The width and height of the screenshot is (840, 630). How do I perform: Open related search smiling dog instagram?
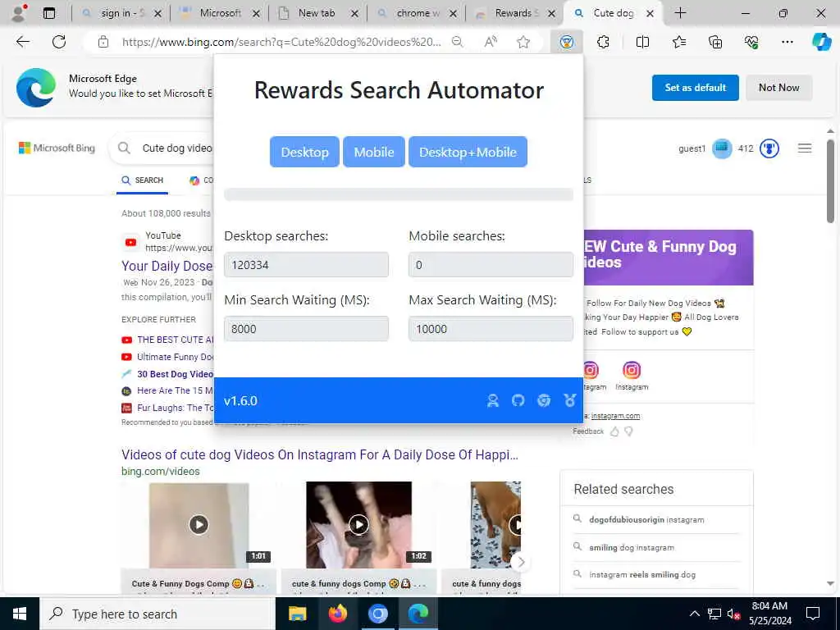pos(631,547)
